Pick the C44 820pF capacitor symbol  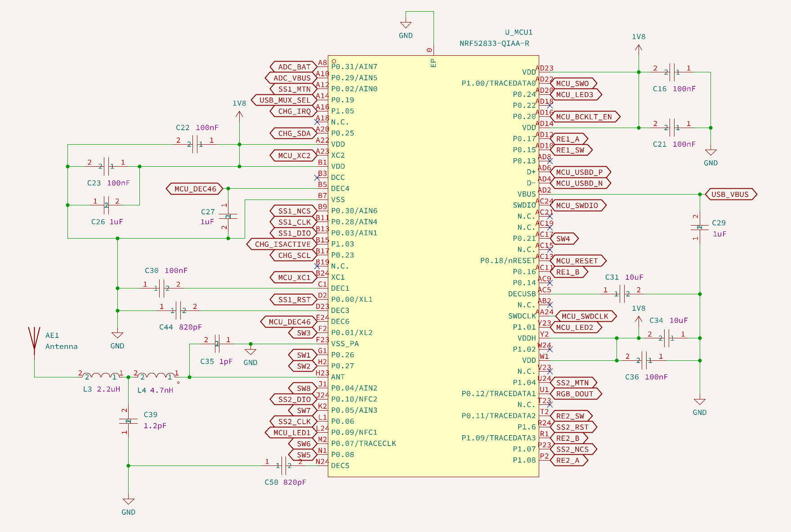coord(179,310)
